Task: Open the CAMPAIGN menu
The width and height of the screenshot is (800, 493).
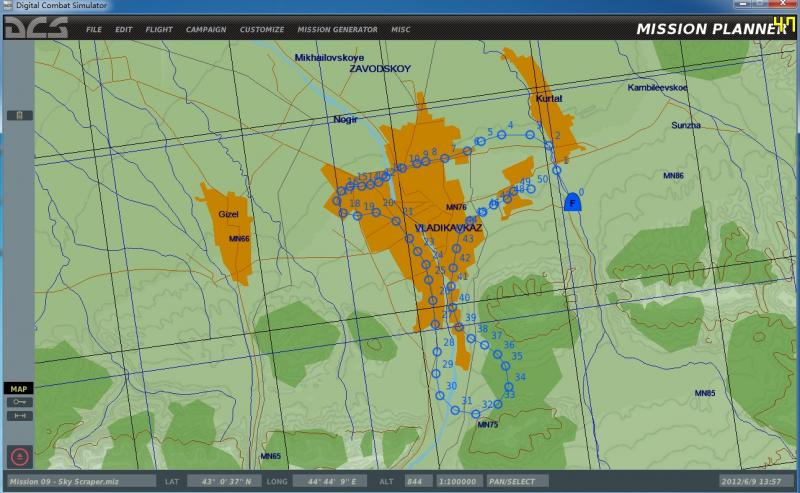Action: (x=206, y=30)
